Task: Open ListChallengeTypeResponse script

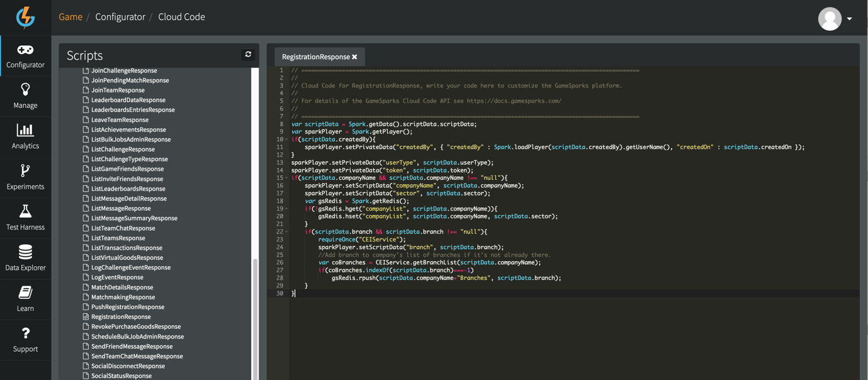Action: point(130,159)
